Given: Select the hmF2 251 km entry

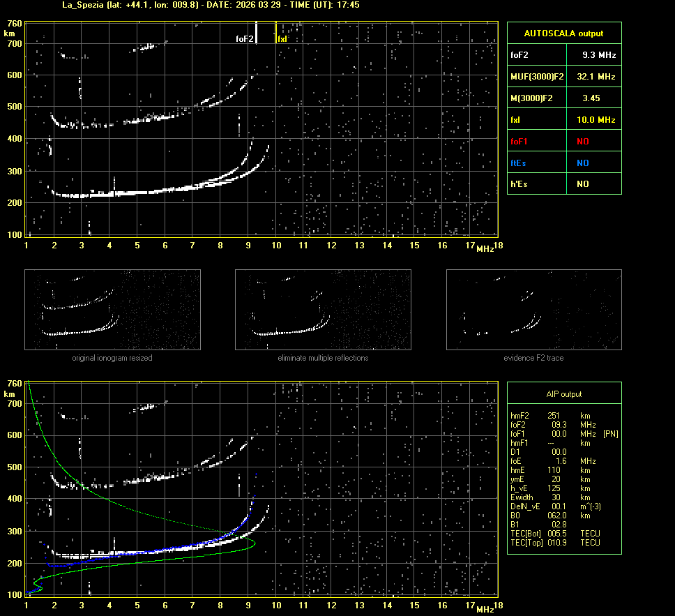Looking at the screenshot, I should (551, 416).
